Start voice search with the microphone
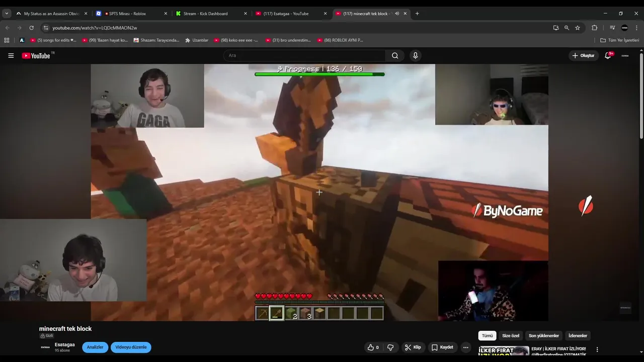644x362 pixels. click(415, 55)
